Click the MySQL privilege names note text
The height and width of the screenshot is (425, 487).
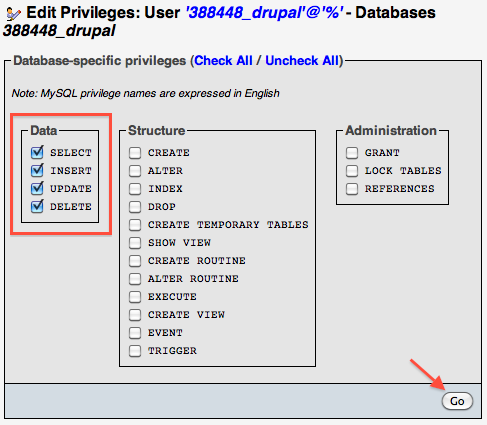145,93
